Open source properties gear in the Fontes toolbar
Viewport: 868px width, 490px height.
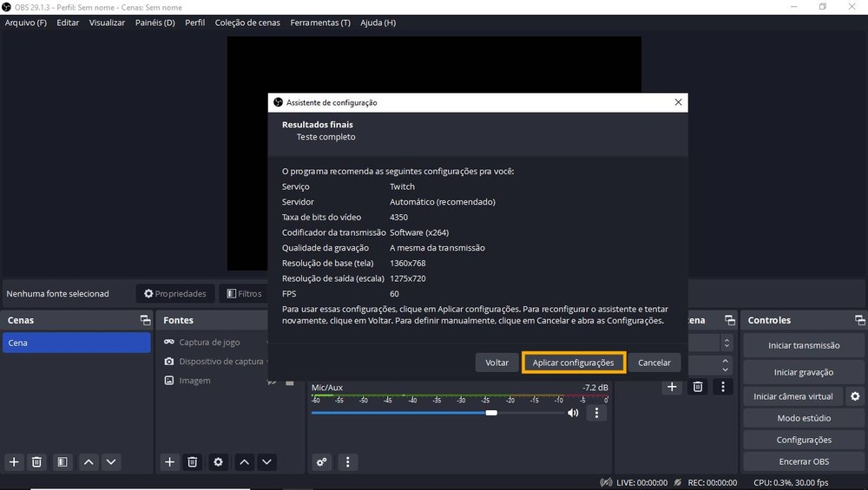click(218, 461)
